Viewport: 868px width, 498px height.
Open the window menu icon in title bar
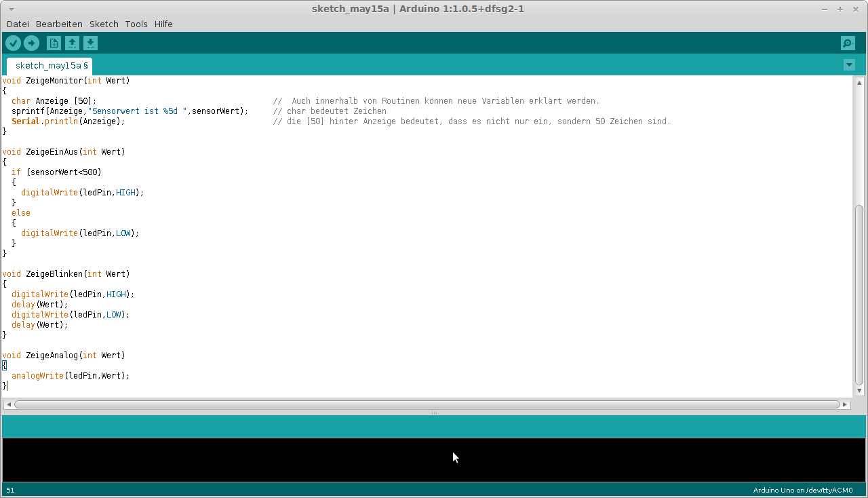[11, 9]
